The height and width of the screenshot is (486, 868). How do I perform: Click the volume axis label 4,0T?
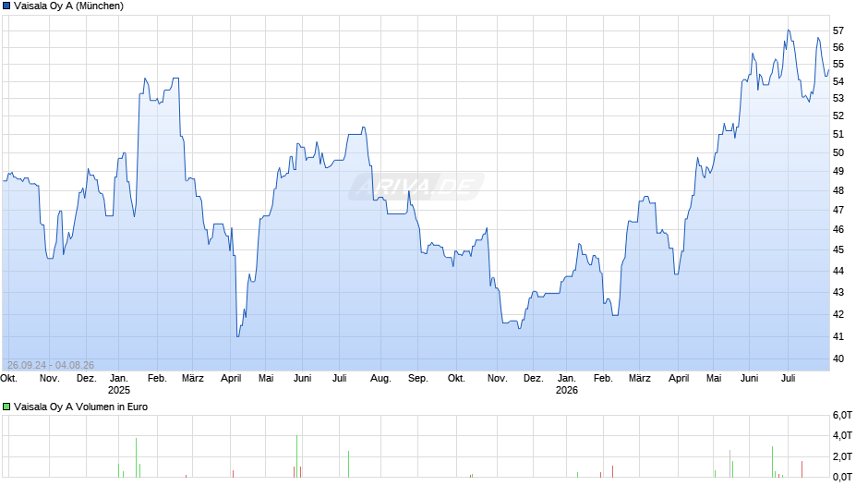[x=842, y=435]
